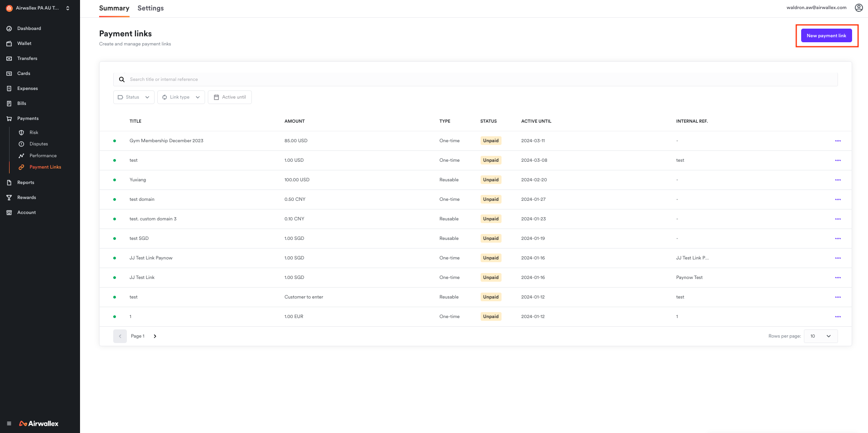Screen dimensions: 868x433
Task: Open more options for Yuxiang row
Action: 838,180
